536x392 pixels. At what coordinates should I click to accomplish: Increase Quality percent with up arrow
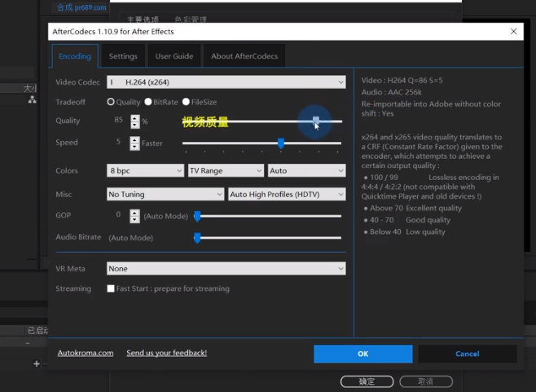(135, 118)
